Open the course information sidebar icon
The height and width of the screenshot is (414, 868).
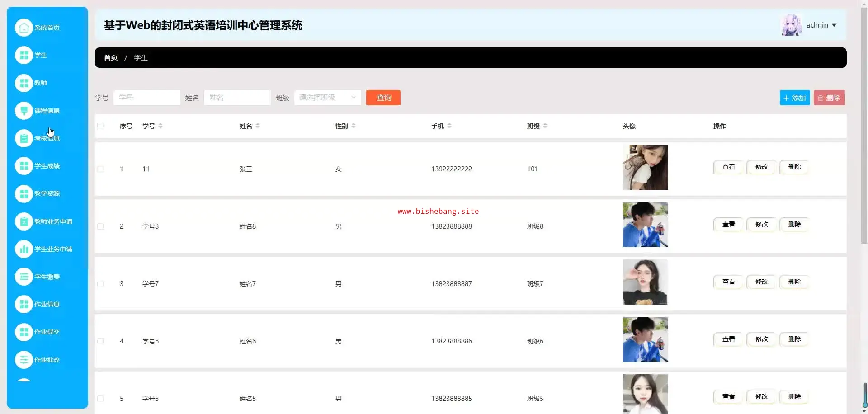(x=24, y=111)
